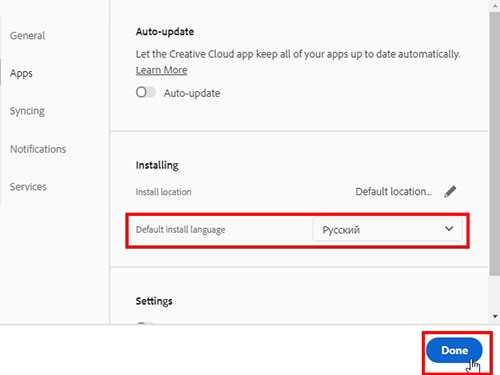The width and height of the screenshot is (500, 375).
Task: Select the Notifications tab
Action: click(38, 149)
